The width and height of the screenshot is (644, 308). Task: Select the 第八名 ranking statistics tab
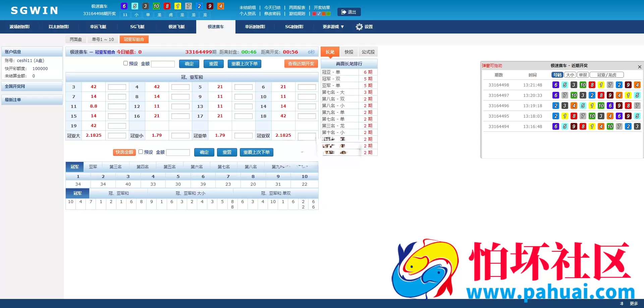tap(251, 167)
